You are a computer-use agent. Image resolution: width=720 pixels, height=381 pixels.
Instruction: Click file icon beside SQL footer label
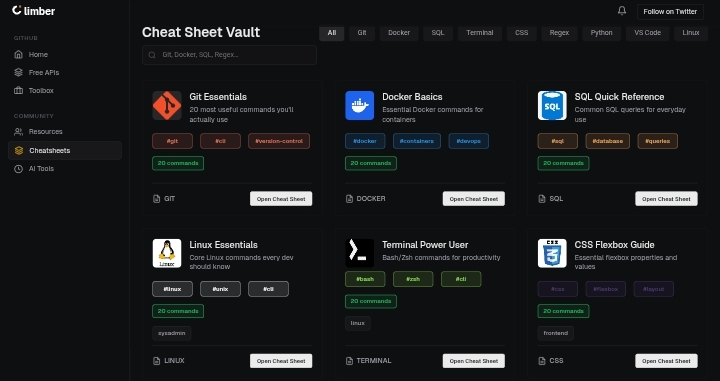(542, 199)
